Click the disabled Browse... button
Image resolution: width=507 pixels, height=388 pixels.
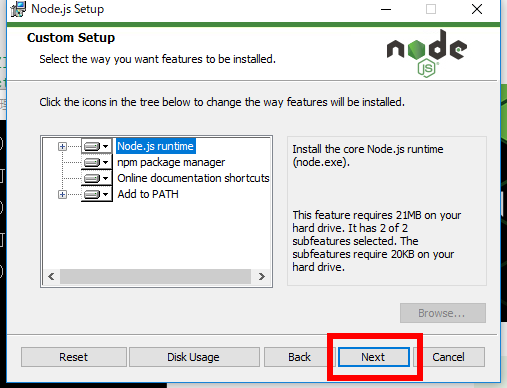pos(443,313)
